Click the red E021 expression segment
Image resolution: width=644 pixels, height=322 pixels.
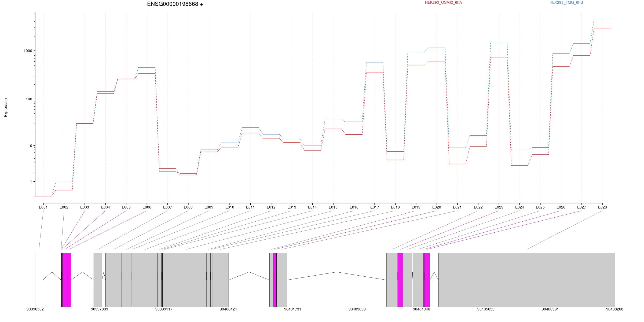[458, 164]
